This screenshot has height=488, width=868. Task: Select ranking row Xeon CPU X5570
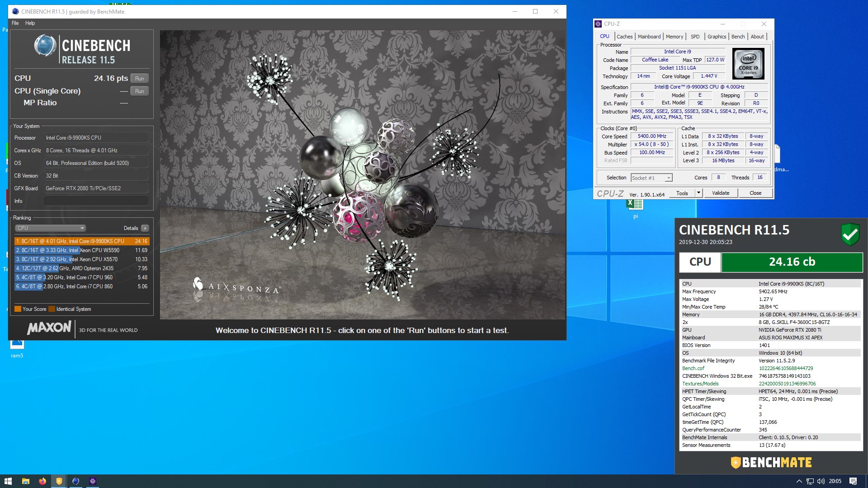[82, 259]
